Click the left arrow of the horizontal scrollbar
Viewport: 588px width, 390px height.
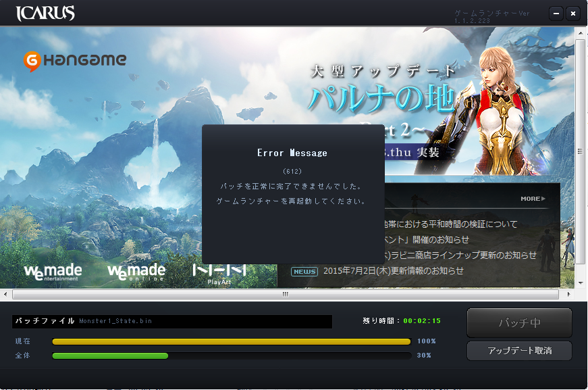pyautogui.click(x=5, y=294)
